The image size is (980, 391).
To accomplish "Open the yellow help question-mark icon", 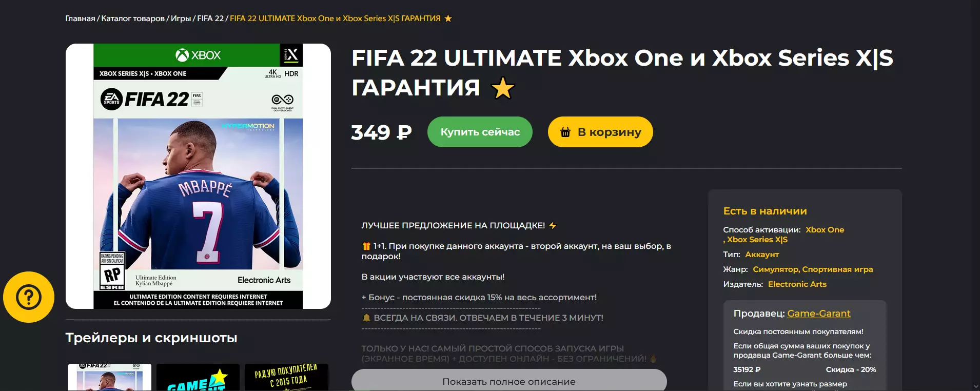I will [x=29, y=297].
